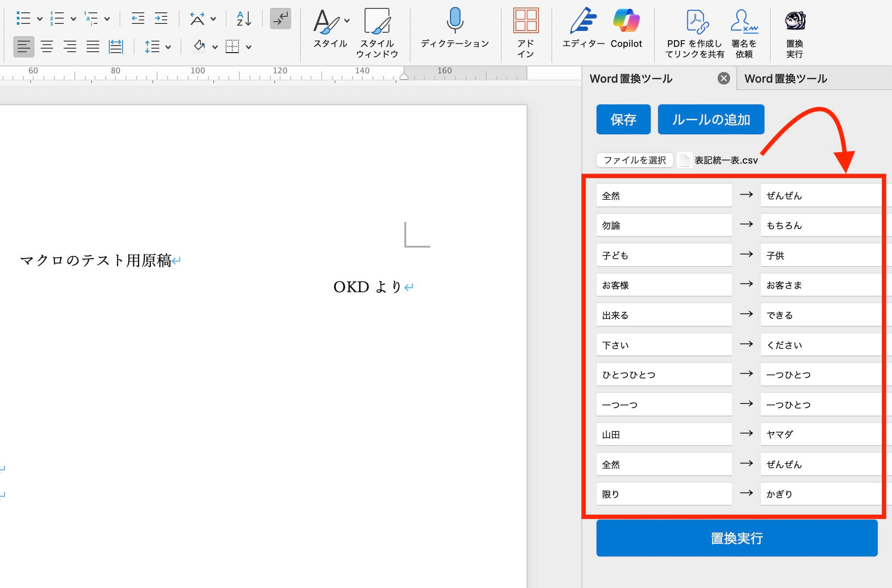
Task: Click the blue 置換実行 button in the pane
Action: [737, 538]
